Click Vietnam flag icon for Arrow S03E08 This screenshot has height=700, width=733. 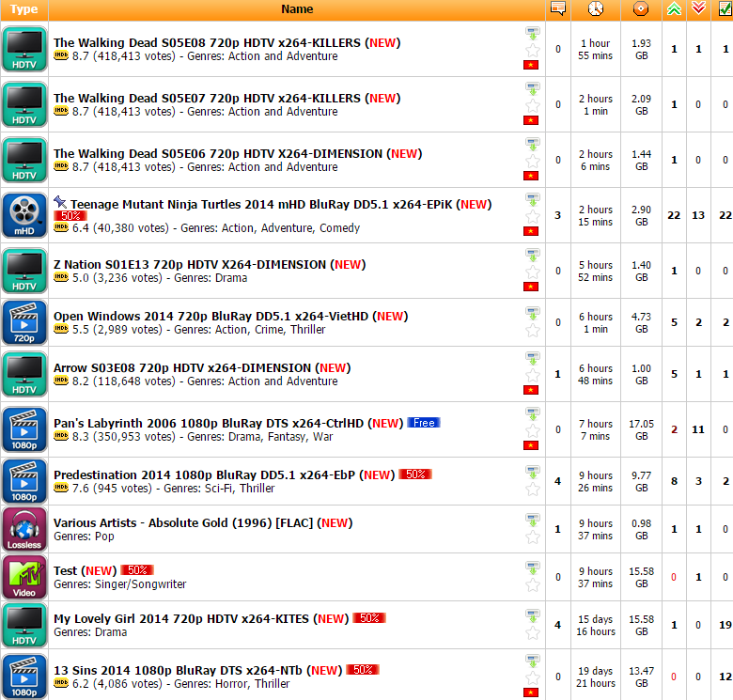click(x=531, y=390)
